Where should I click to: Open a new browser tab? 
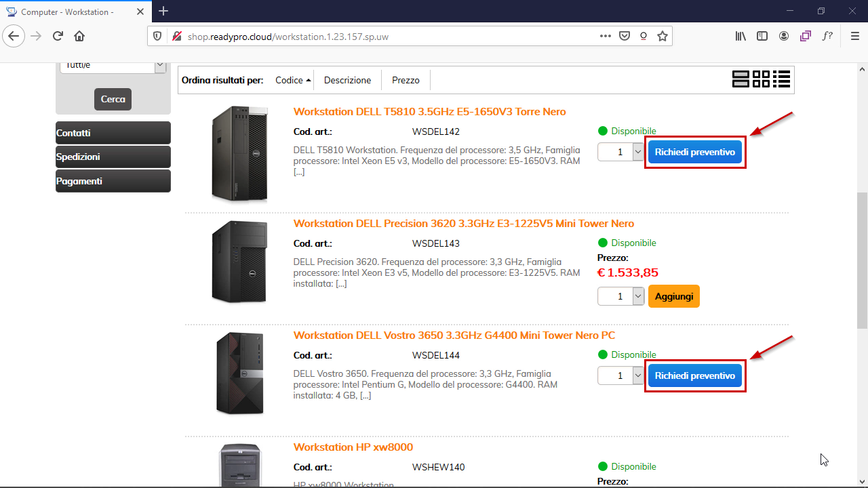(163, 12)
